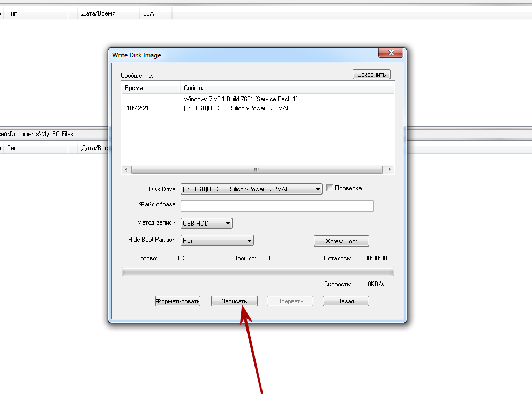
Task: Click the Xpress Boot button
Action: pyautogui.click(x=341, y=241)
